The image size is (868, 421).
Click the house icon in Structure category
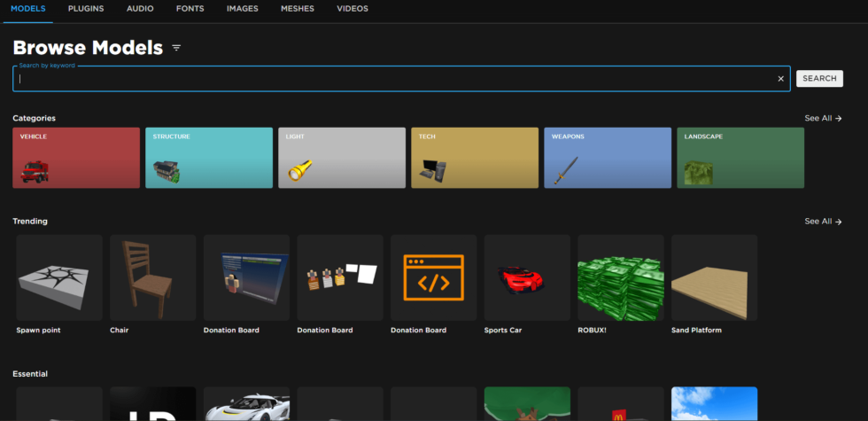(x=167, y=172)
